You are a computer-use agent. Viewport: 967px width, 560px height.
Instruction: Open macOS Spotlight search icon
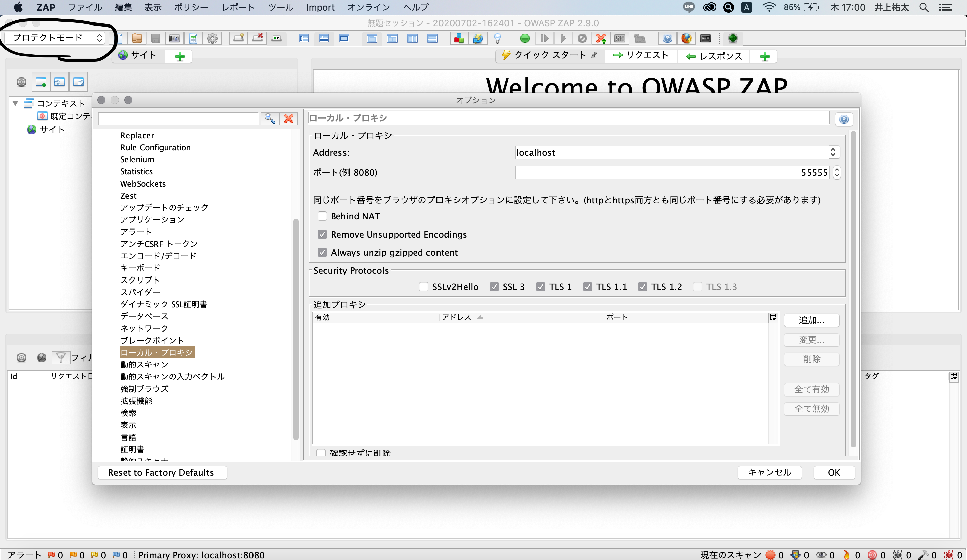(x=924, y=7)
